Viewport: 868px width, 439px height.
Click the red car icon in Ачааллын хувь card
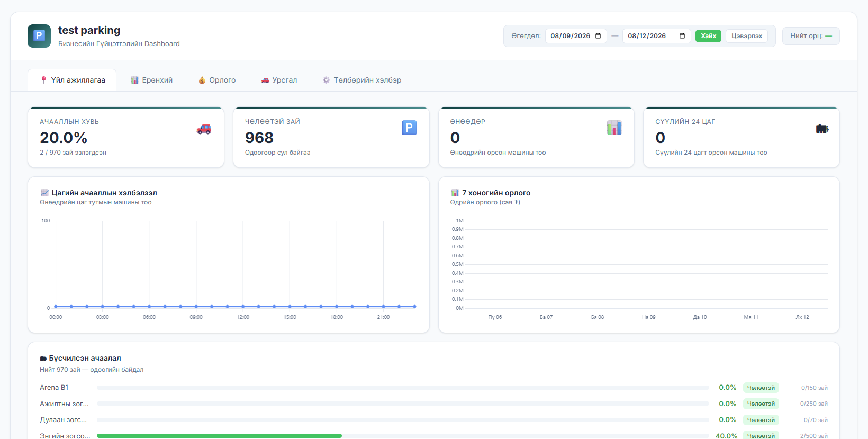click(204, 129)
